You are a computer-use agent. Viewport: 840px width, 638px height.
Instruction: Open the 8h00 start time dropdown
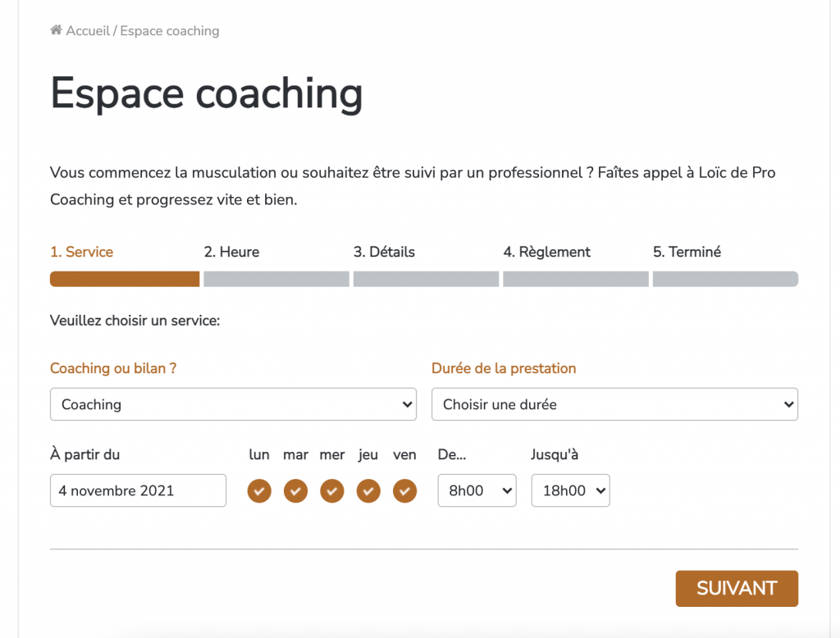(477, 490)
